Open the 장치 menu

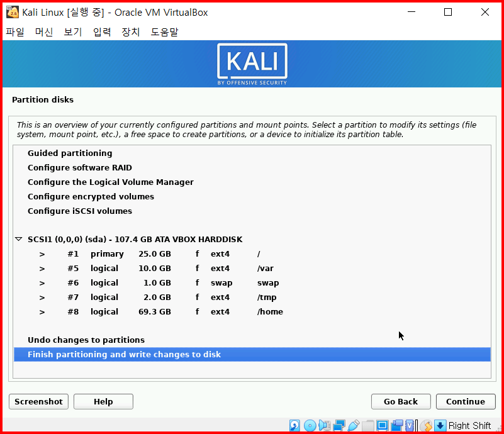(x=131, y=32)
